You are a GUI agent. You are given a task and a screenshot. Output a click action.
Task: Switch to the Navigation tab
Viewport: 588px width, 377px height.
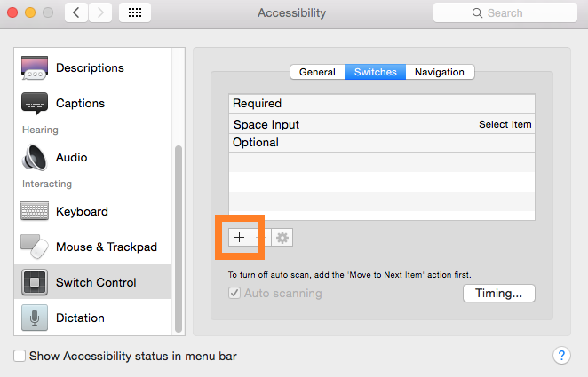[439, 72]
